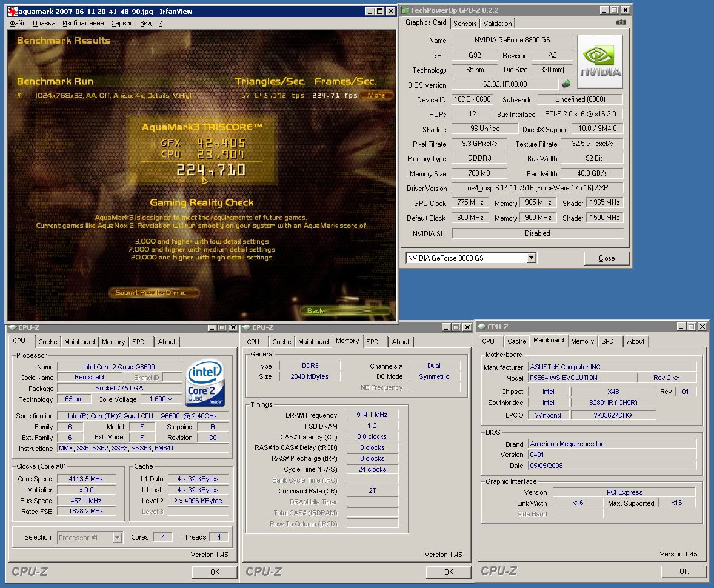Viewport: 714px width, 588px height.
Task: Open Memory tab in right CPU-Z window
Action: 582,341
